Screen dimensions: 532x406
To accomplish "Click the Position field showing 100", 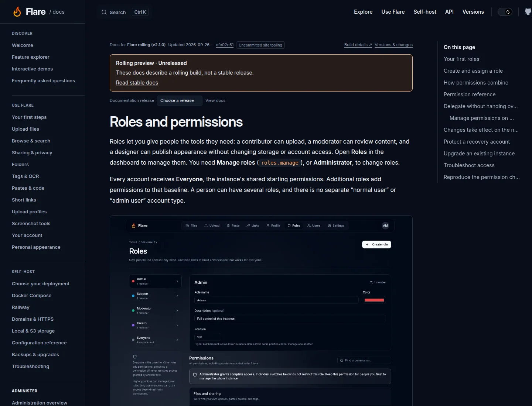I will (208, 337).
